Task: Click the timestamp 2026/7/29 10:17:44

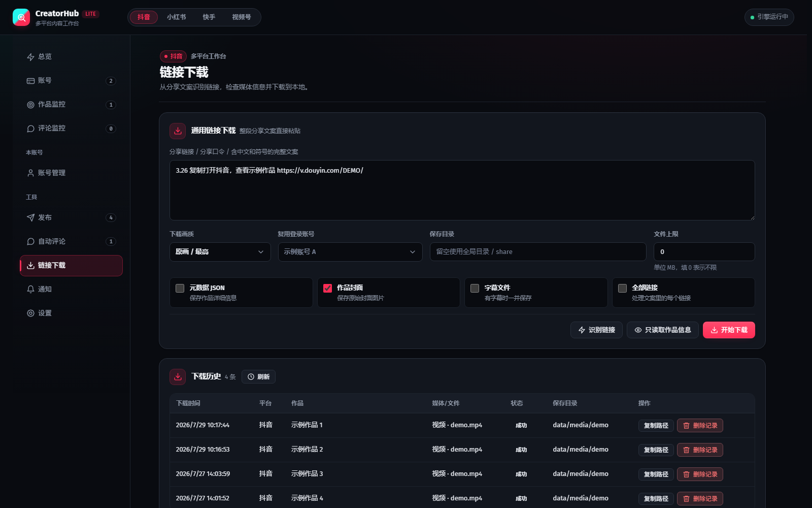Action: coord(202,425)
